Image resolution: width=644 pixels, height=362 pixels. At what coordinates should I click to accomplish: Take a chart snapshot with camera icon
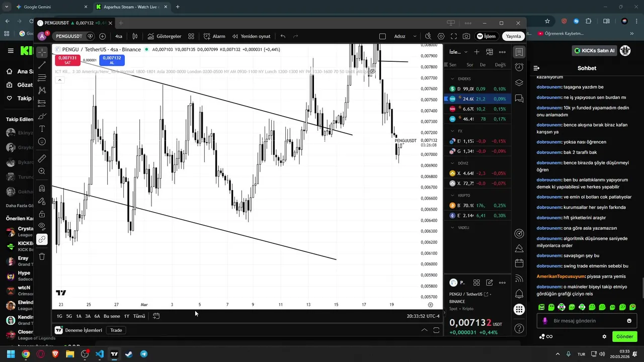pos(466,36)
